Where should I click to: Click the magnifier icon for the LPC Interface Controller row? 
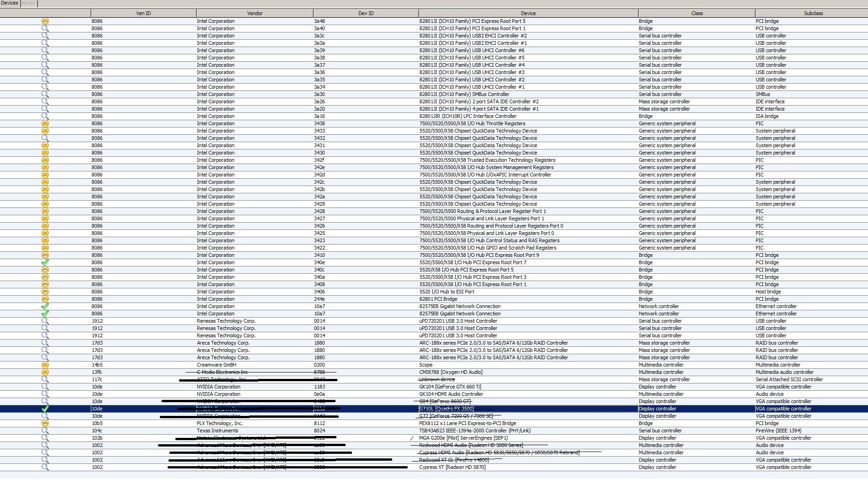(45, 116)
